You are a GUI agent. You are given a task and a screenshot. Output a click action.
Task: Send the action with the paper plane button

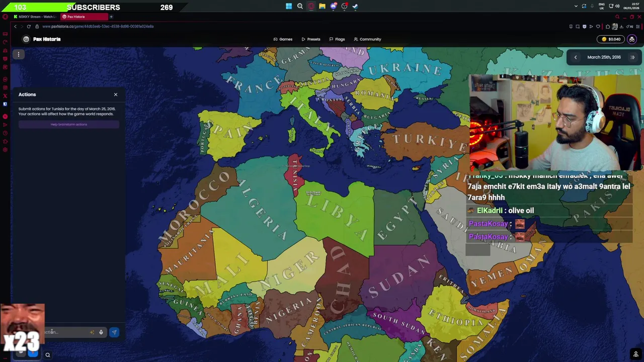(x=114, y=332)
